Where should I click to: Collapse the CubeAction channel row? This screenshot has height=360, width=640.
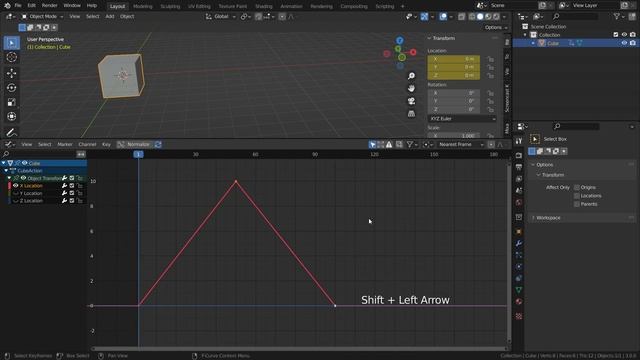click(6, 171)
